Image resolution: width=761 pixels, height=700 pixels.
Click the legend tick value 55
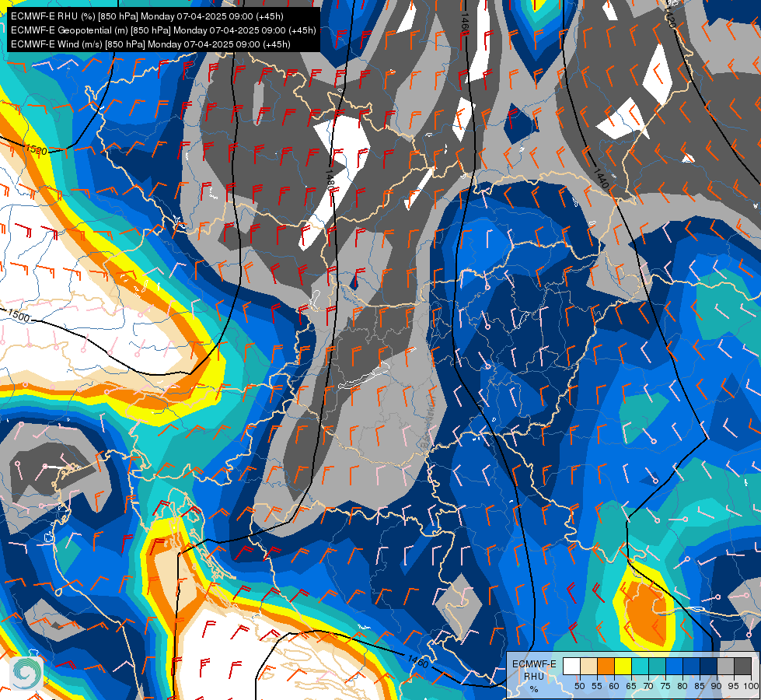(x=597, y=686)
